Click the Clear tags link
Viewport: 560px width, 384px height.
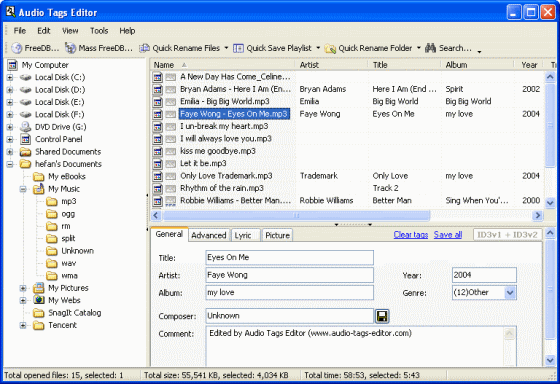coord(411,235)
